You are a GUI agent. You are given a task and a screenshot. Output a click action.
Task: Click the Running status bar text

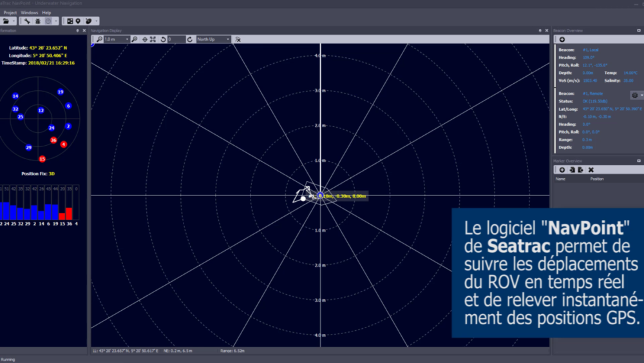[8, 359]
